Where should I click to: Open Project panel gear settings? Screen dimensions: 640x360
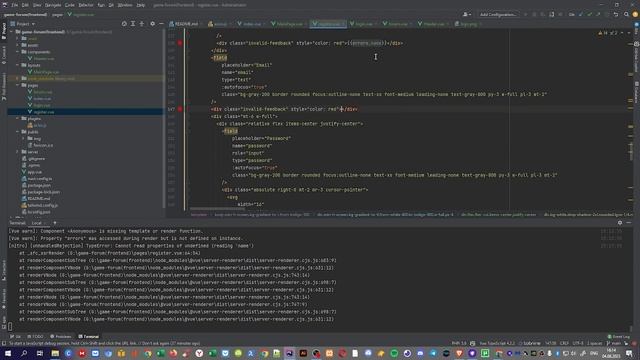153,24
